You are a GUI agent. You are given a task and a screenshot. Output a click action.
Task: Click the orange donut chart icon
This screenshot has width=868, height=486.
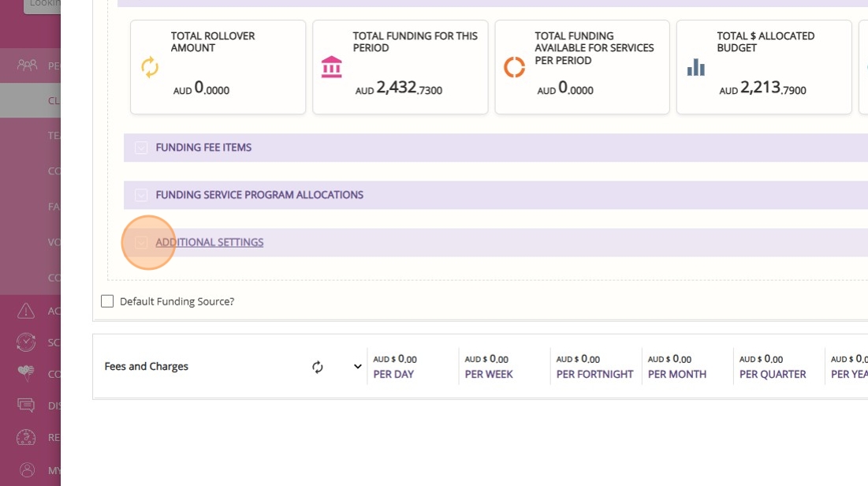(x=514, y=68)
